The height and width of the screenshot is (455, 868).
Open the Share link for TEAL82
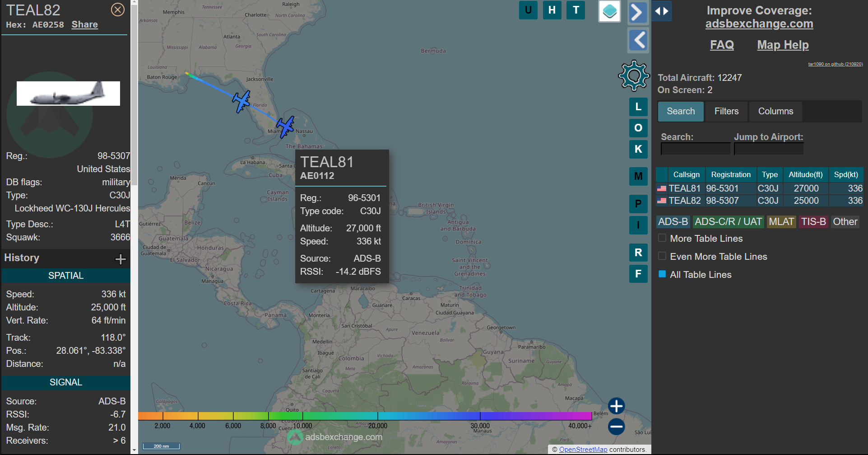click(84, 24)
